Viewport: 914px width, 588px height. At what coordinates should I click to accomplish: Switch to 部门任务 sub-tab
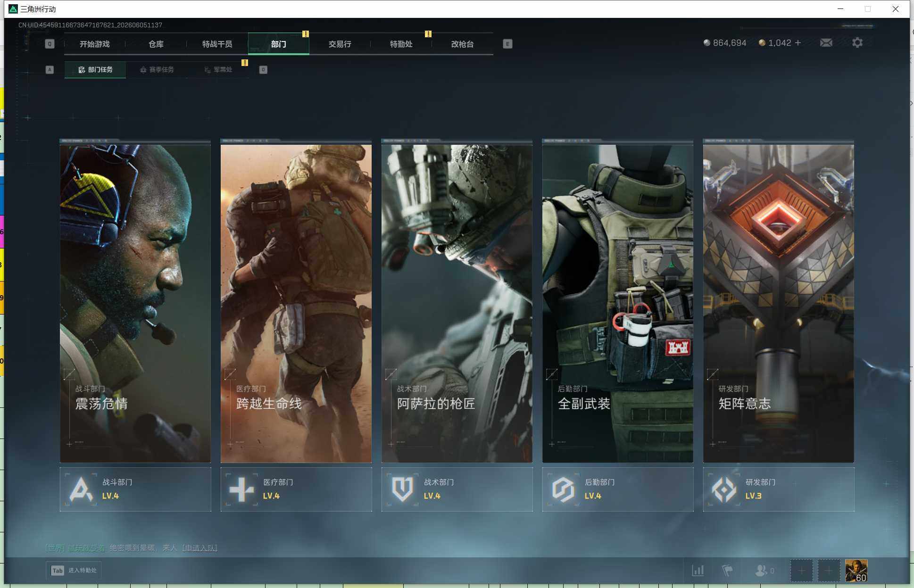(95, 70)
